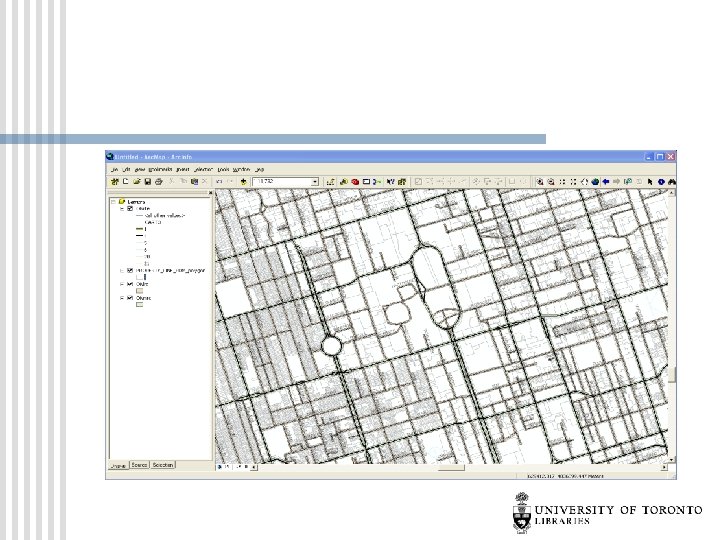Click the map's horizontal scrollbar thumb
Image resolution: width=720 pixels, height=540 pixels.
[451, 467]
